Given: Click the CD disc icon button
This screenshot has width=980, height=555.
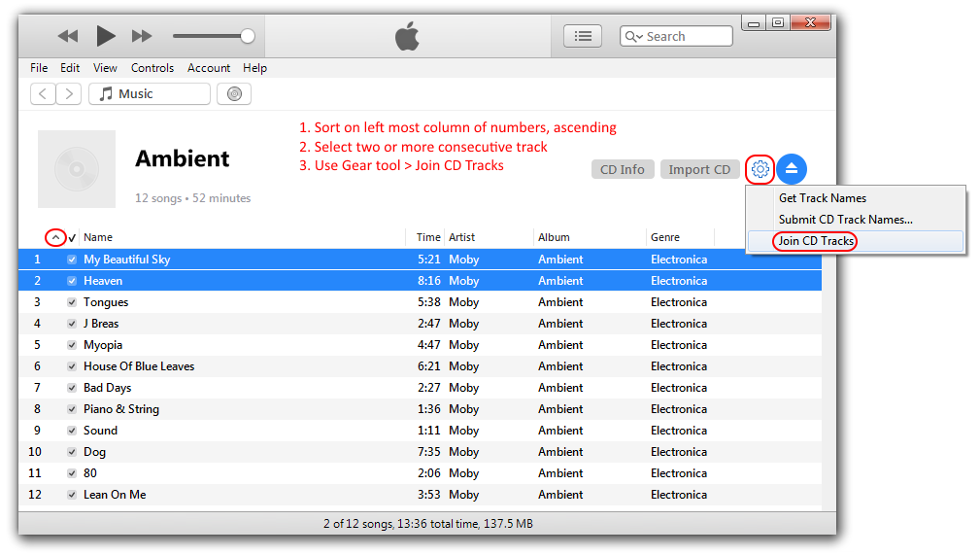Looking at the screenshot, I should pos(234,94).
